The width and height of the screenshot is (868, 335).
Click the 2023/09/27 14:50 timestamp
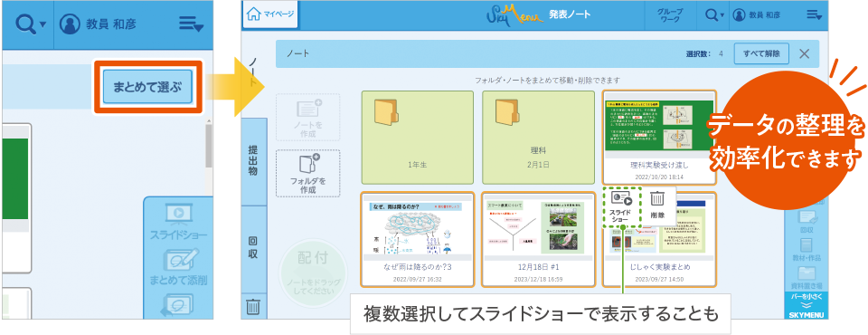659,279
